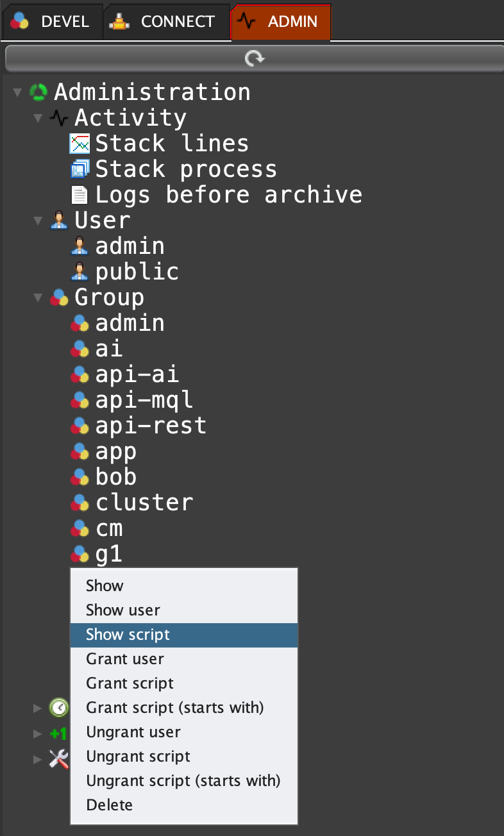Image resolution: width=504 pixels, height=836 pixels.
Task: Collapse the User tree node
Action: (38, 221)
